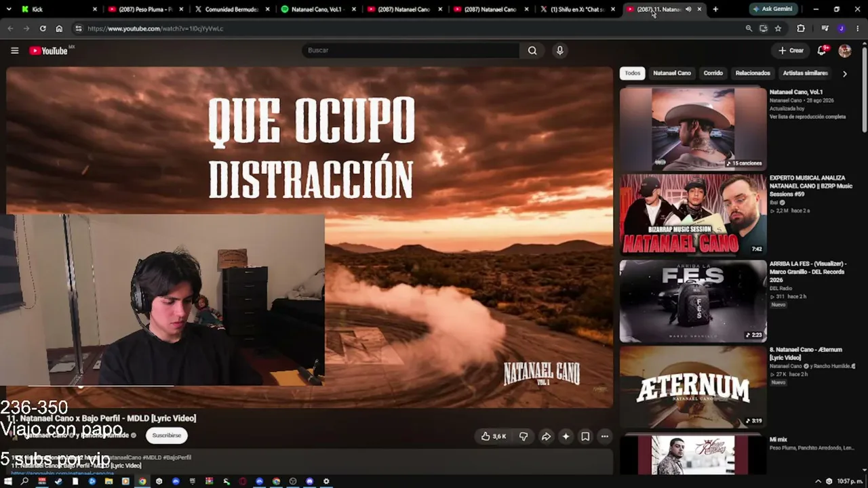
Task: Switch to the Kick browser tab
Action: click(x=57, y=9)
